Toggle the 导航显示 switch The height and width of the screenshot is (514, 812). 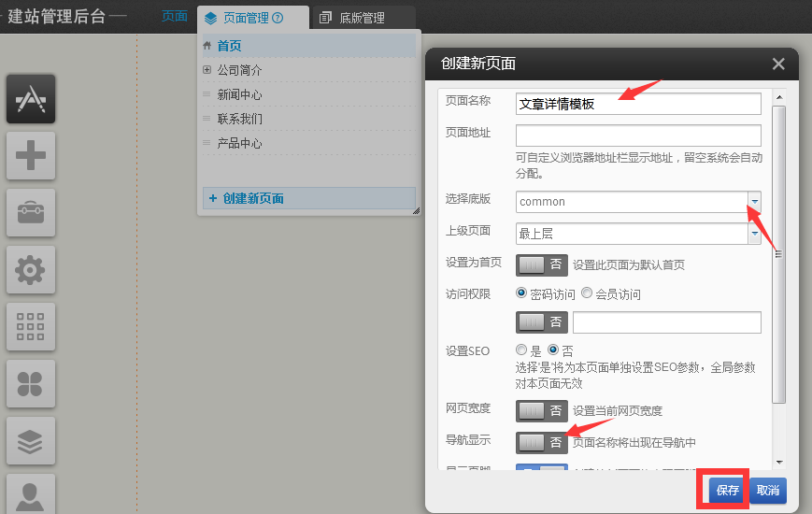pyautogui.click(x=542, y=441)
